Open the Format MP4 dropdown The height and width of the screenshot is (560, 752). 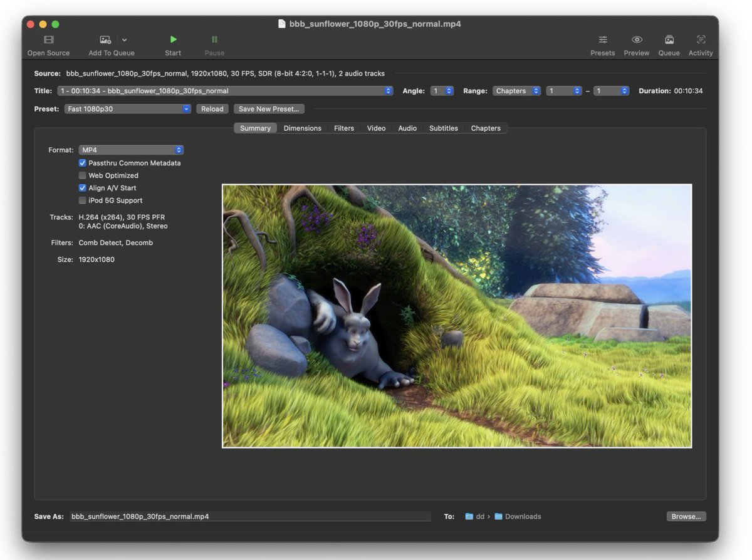131,150
